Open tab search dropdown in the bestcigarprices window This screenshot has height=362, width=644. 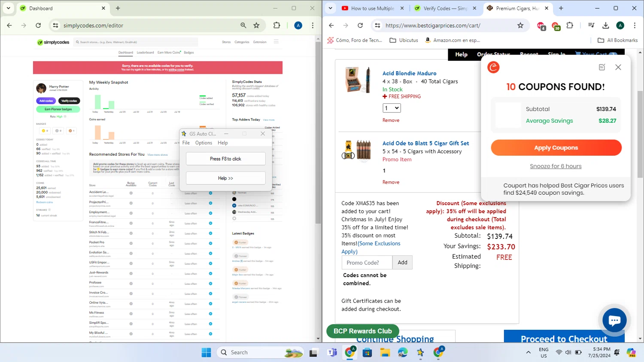click(330, 8)
